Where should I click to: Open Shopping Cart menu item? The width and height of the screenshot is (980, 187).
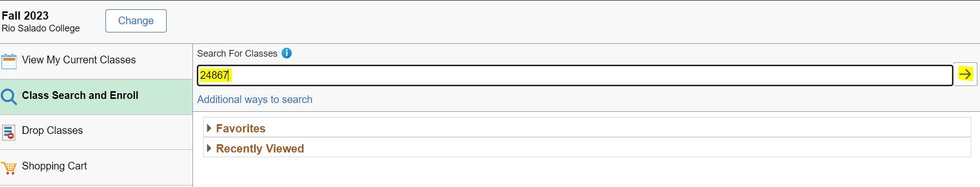[x=96, y=167]
